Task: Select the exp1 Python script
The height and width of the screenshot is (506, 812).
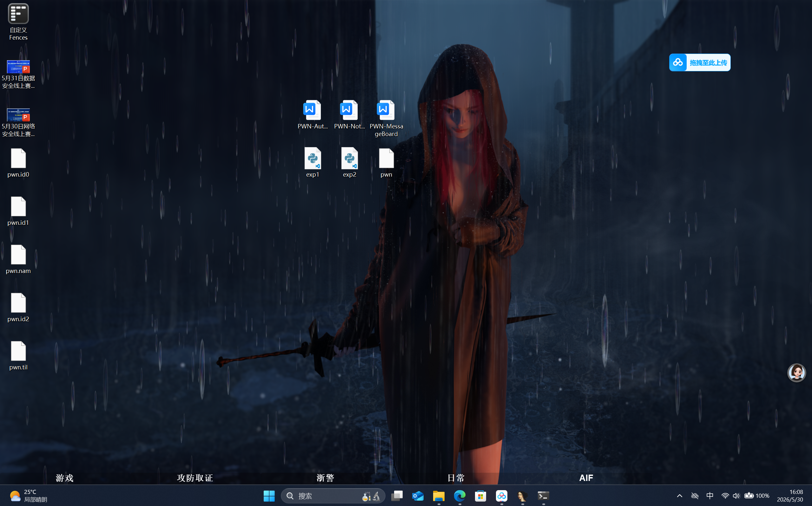Action: 313,163
